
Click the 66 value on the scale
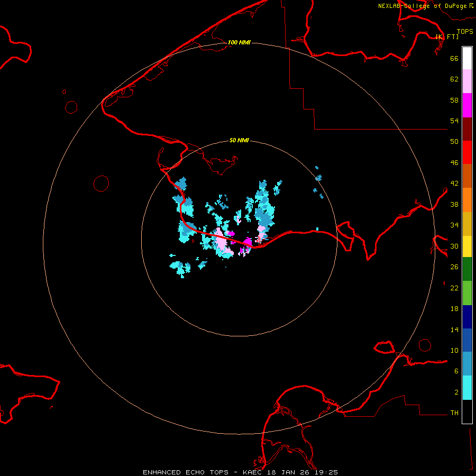point(454,58)
